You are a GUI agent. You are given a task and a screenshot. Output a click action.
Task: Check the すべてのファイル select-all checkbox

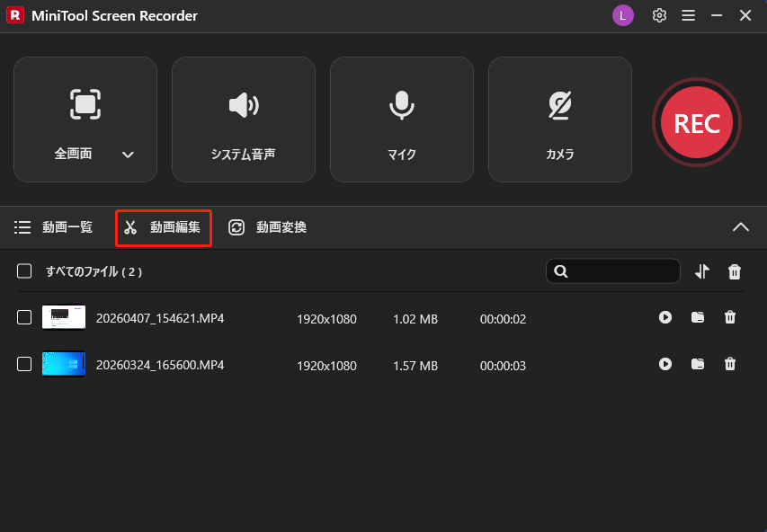[x=24, y=270]
